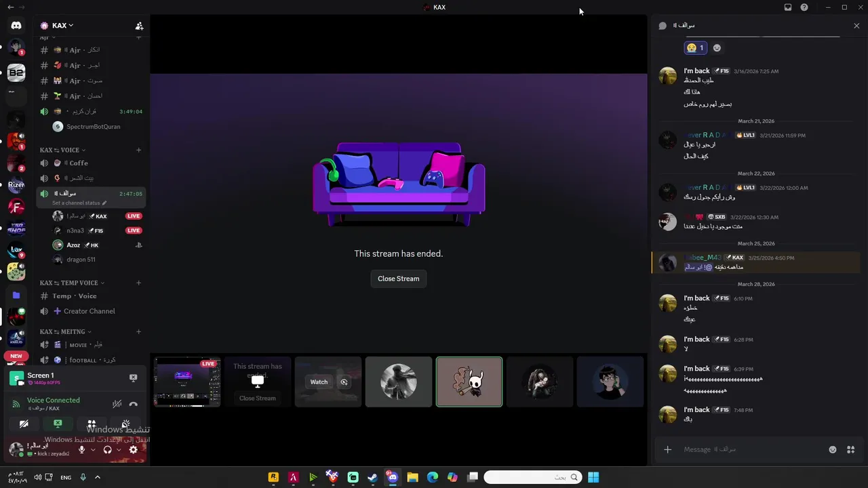This screenshot has width=868, height=488.
Task: Select the highlighted skull avatar tile
Action: (x=469, y=382)
